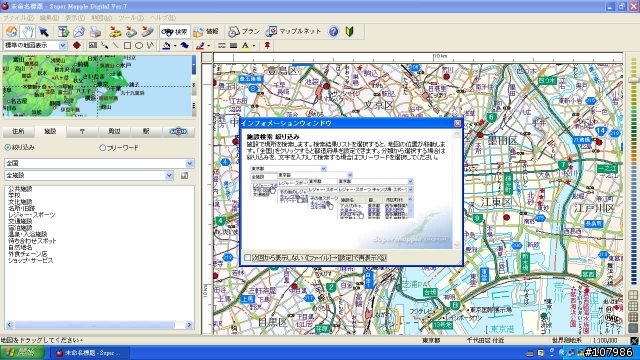Click the home house icon in toolbar
The image size is (640, 360).
[11, 31]
